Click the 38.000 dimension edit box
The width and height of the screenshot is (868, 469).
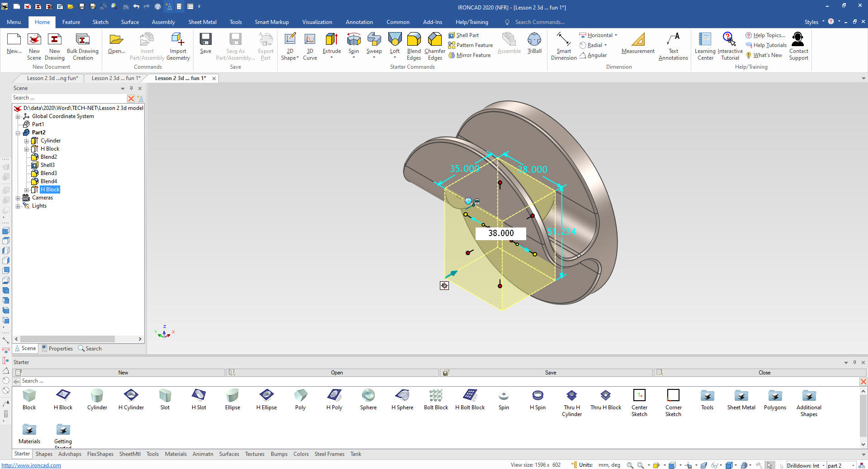click(501, 233)
